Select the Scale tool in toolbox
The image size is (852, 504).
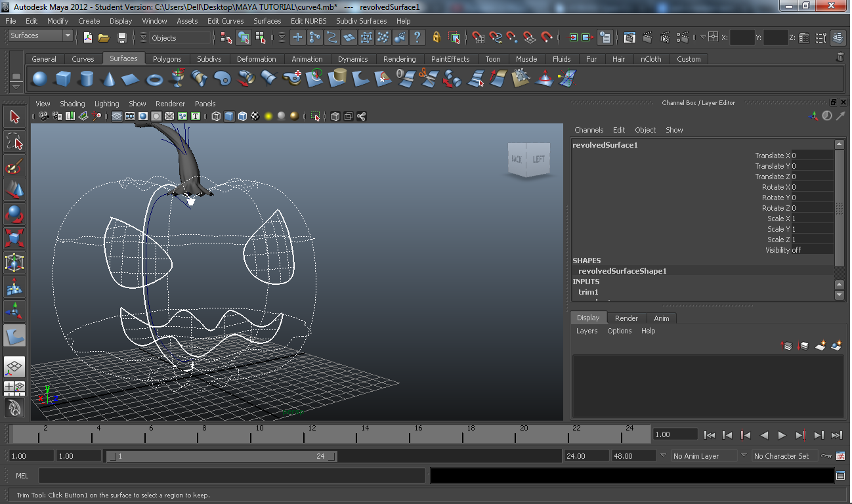click(14, 239)
